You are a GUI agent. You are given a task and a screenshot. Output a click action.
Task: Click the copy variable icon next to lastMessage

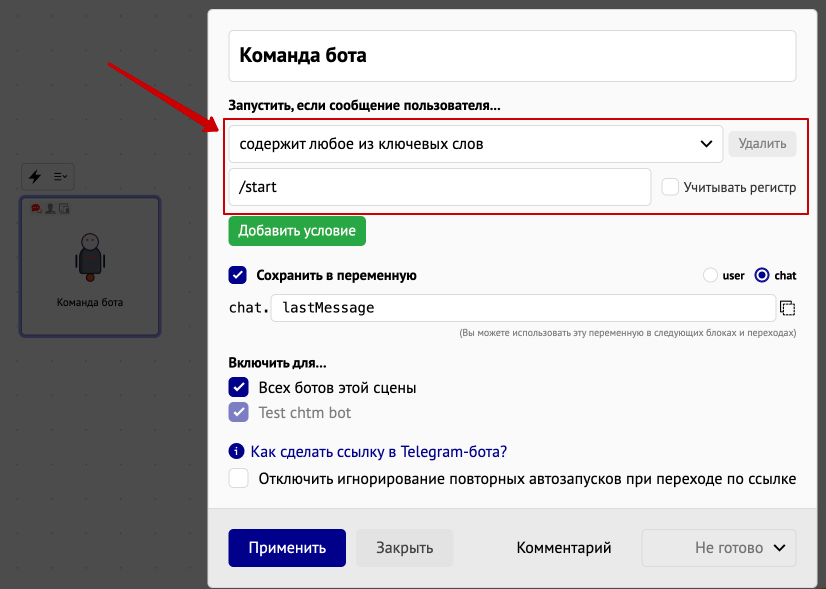click(x=787, y=308)
